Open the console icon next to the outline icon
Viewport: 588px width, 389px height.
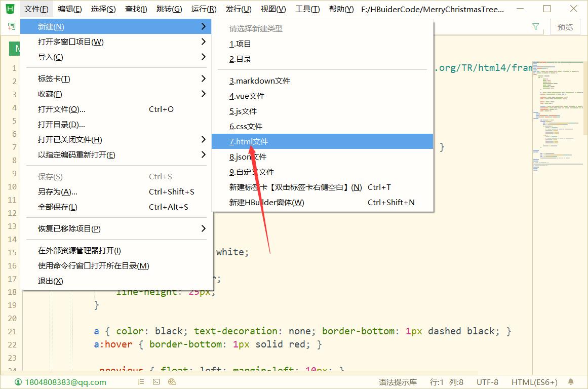pos(156,382)
